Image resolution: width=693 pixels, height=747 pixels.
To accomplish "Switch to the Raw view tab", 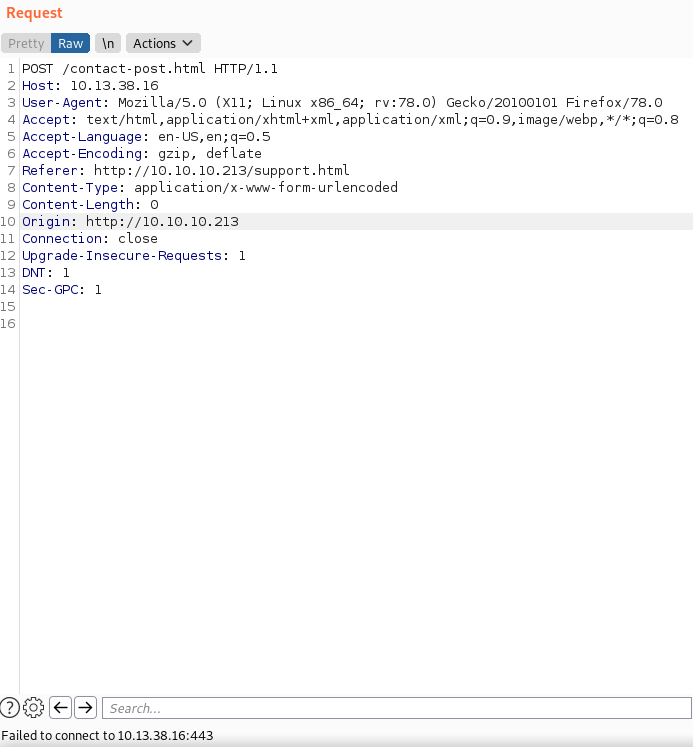I will (x=70, y=43).
